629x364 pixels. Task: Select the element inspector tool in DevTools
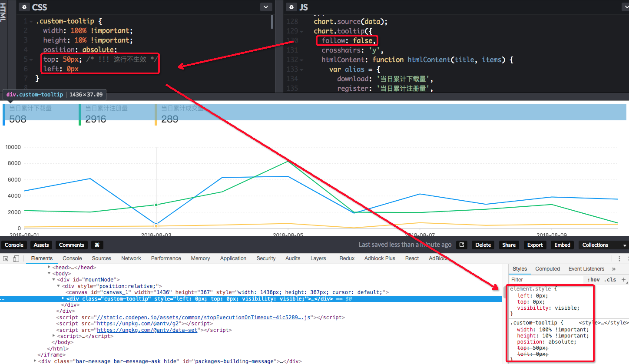pyautogui.click(x=6, y=258)
